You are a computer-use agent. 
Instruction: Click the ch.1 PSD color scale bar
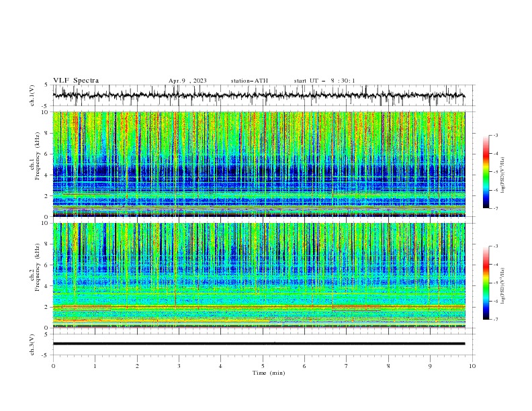pos(486,172)
